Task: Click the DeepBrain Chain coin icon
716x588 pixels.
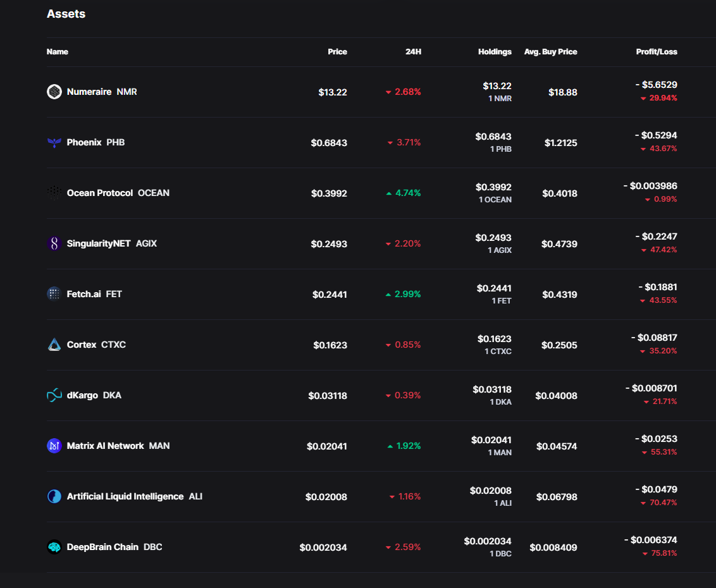Action: 54,547
